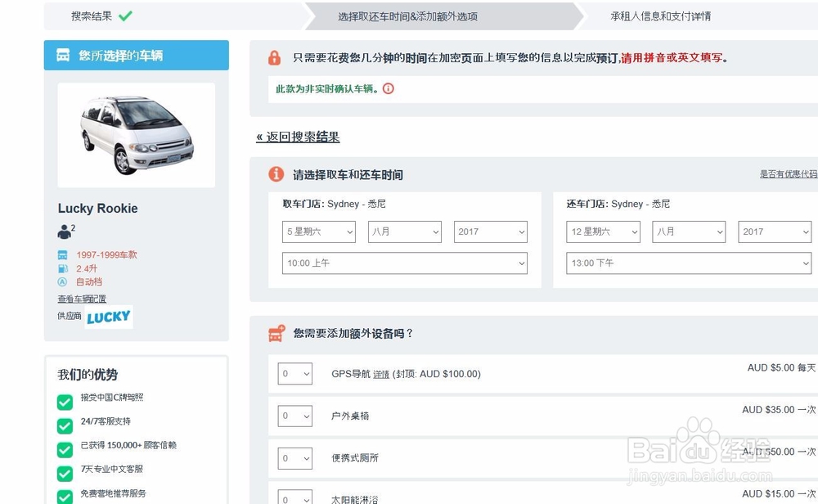Open the pickup year dropdown showing 2017
The height and width of the screenshot is (504, 818).
tap(490, 232)
